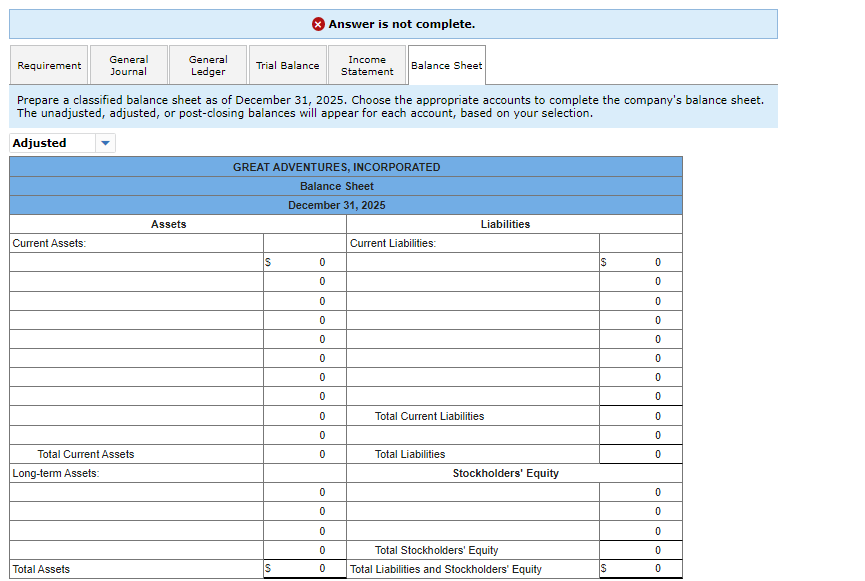Click the Total Assets amount cell
The image size is (865, 581).
pyautogui.click(x=303, y=569)
